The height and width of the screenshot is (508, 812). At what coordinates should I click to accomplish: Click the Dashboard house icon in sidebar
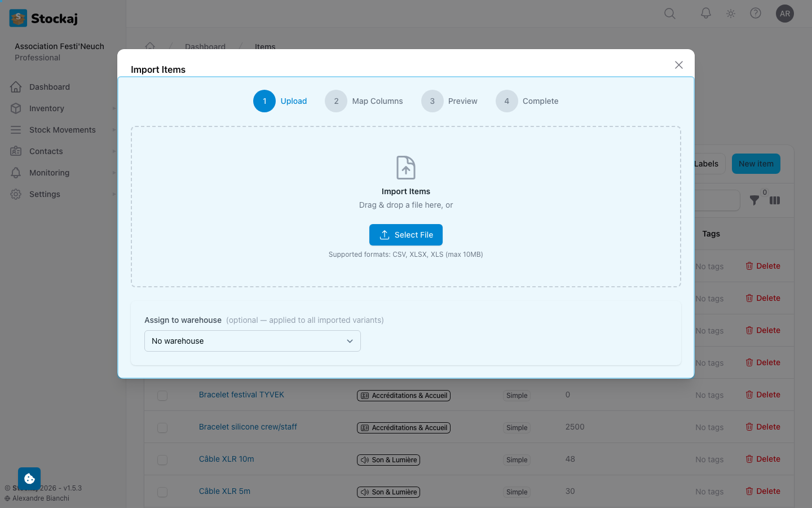[x=16, y=87]
